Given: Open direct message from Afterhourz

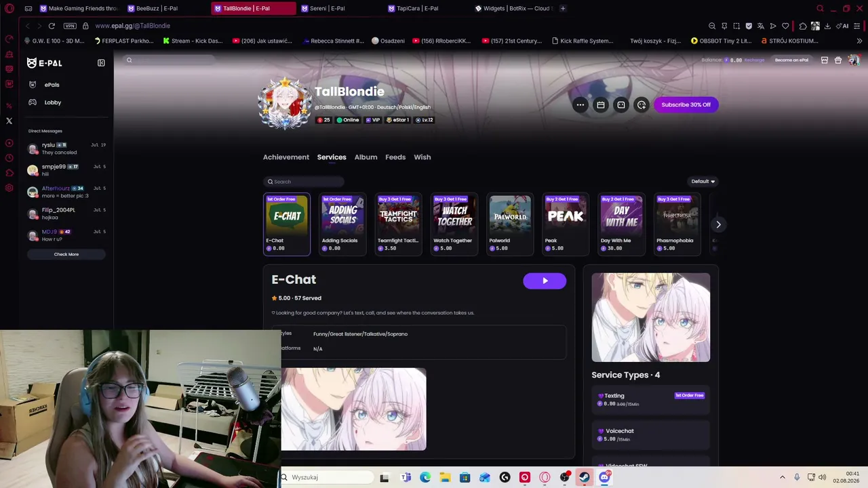Looking at the screenshot, I should coord(66,192).
